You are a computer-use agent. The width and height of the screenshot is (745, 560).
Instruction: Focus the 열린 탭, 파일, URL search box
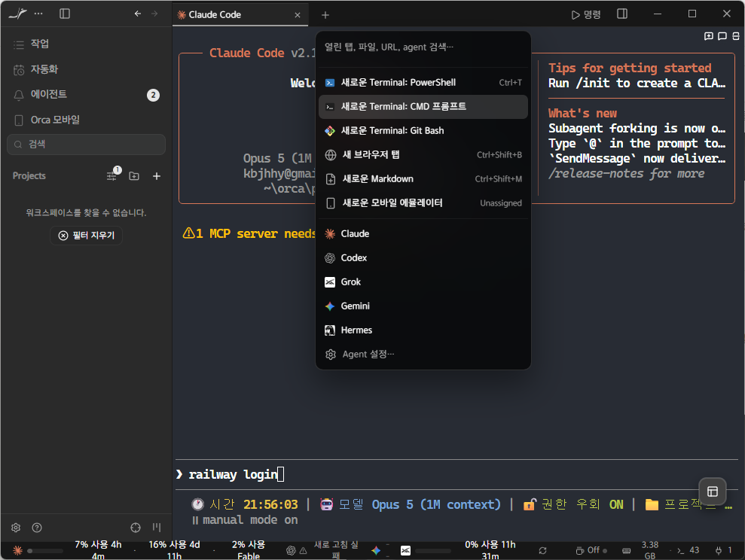(x=423, y=47)
